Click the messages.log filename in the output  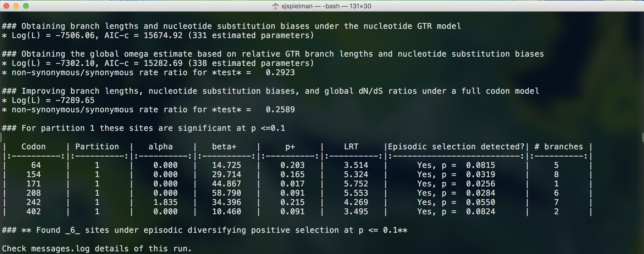click(x=61, y=248)
